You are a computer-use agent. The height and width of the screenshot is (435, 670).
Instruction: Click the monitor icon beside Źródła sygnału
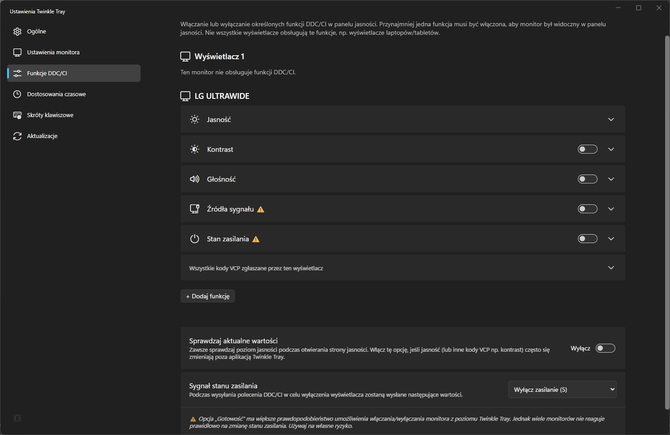(x=195, y=209)
